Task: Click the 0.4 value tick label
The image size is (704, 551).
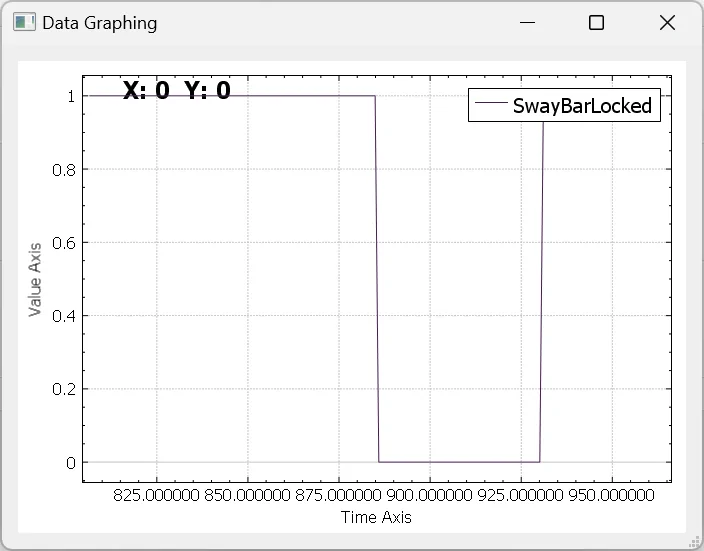Action: [x=64, y=317]
